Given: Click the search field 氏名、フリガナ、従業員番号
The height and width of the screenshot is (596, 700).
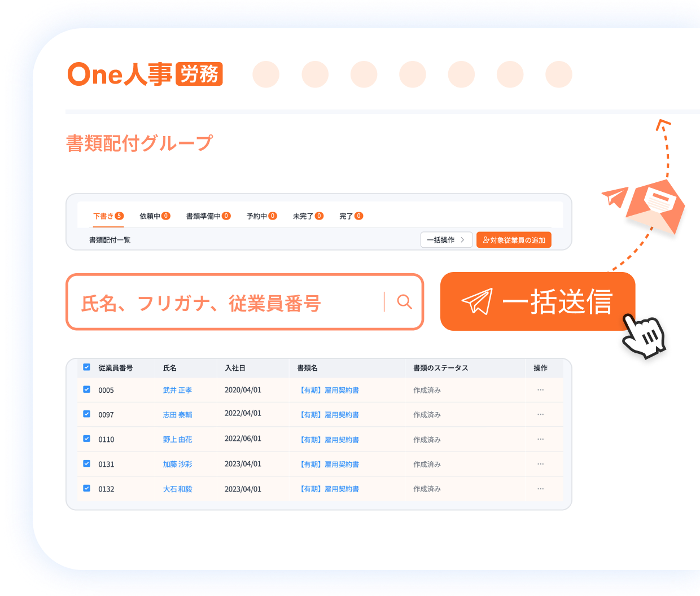Looking at the screenshot, I should tap(244, 302).
